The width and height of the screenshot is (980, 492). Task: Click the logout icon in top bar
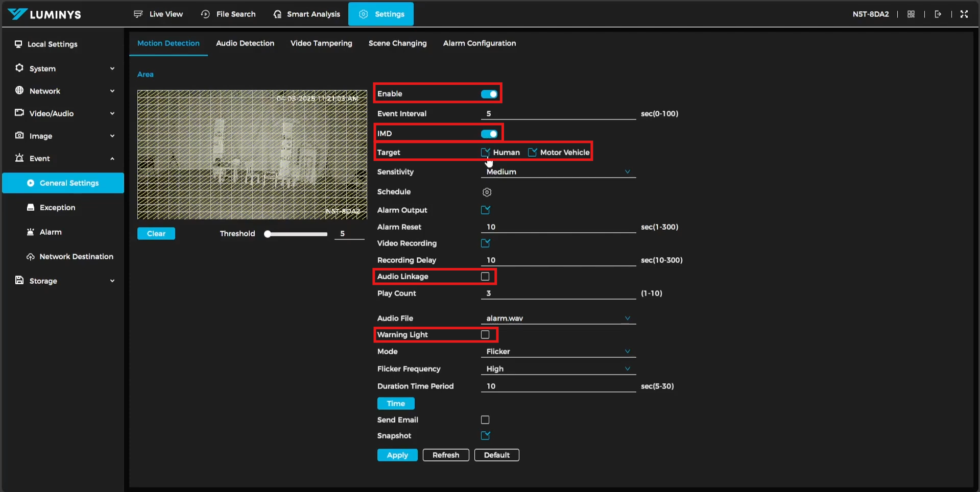(x=938, y=14)
